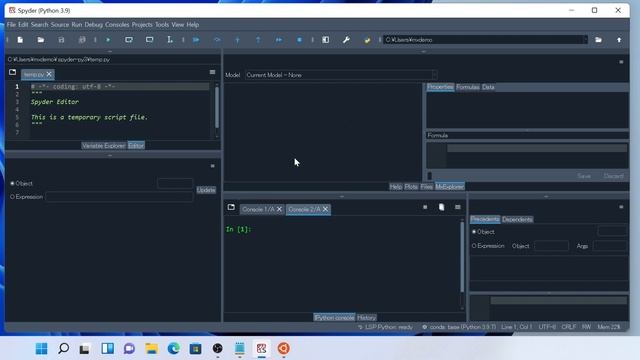Image resolution: width=640 pixels, height=360 pixels.
Task: Switch to the Console 1/A tab
Action: click(258, 209)
